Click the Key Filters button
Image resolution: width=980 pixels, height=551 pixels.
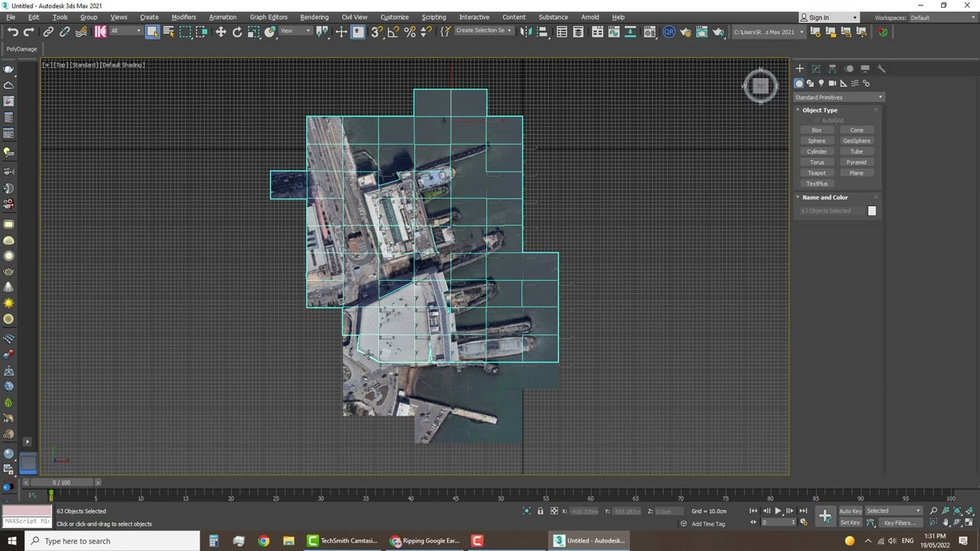900,523
